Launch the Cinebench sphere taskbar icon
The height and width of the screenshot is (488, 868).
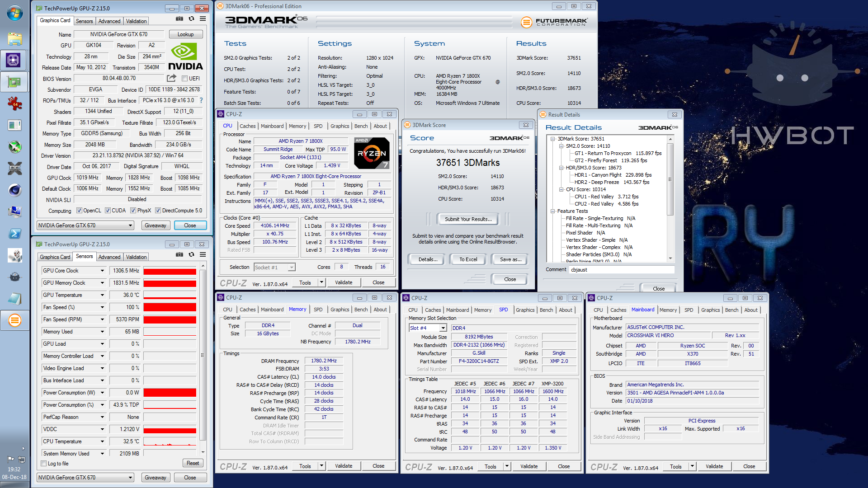point(14,190)
